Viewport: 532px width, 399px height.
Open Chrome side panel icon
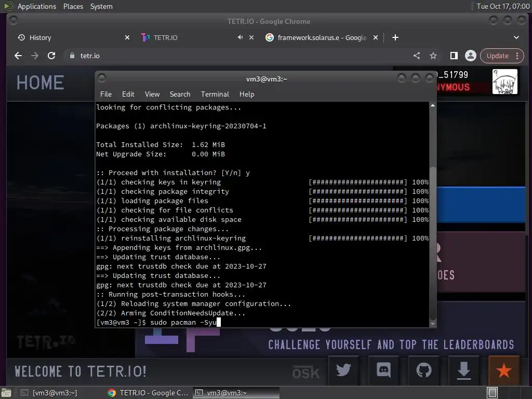[454, 56]
